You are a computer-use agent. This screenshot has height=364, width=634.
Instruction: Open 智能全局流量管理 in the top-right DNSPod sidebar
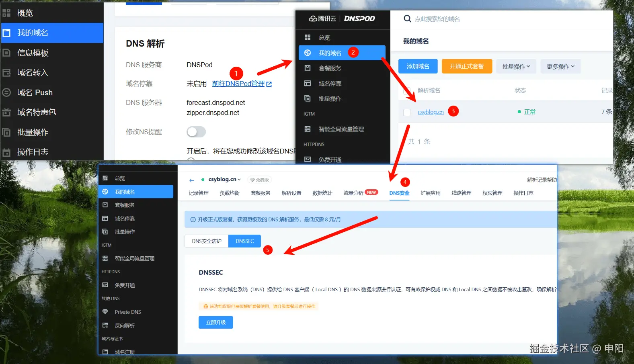click(342, 129)
